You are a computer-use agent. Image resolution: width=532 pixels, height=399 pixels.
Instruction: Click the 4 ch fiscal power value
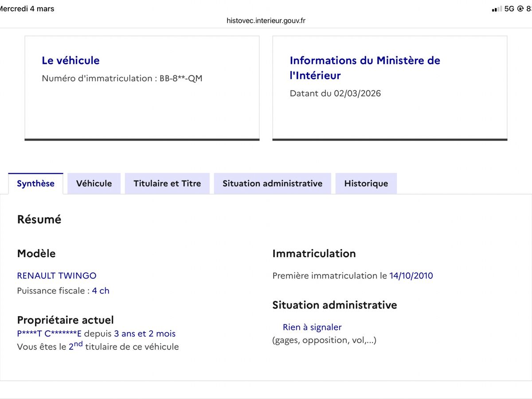pyautogui.click(x=101, y=291)
